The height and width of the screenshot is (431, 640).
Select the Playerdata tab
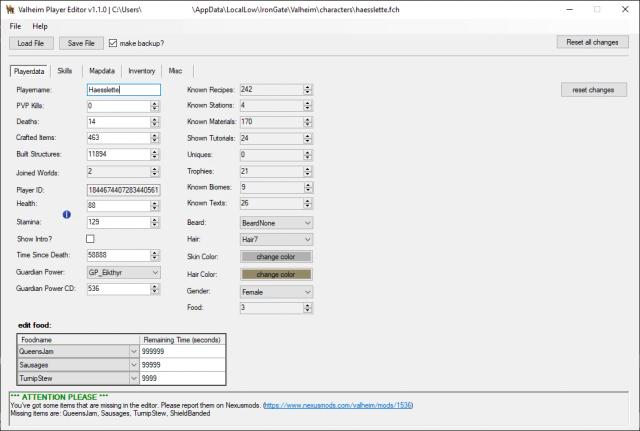[x=29, y=71]
